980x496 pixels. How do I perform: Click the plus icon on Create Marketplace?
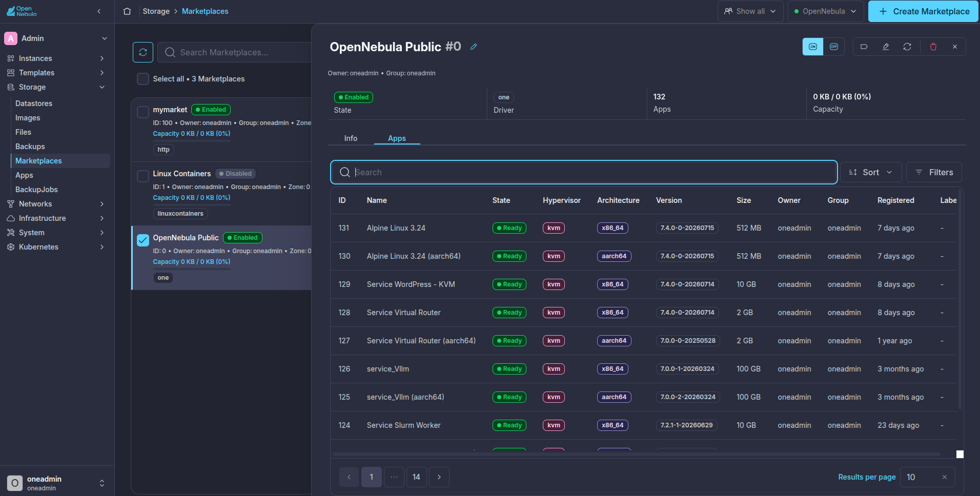[883, 11]
